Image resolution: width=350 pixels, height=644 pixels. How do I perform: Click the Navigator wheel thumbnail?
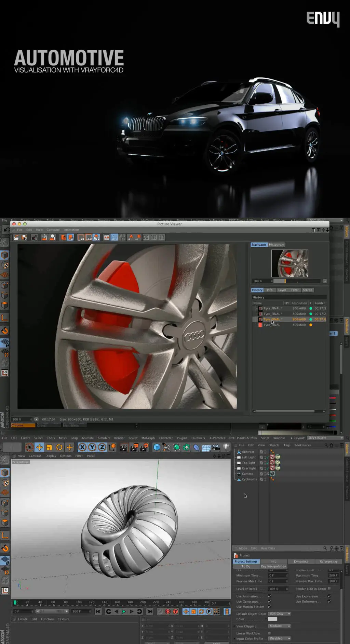(290, 263)
